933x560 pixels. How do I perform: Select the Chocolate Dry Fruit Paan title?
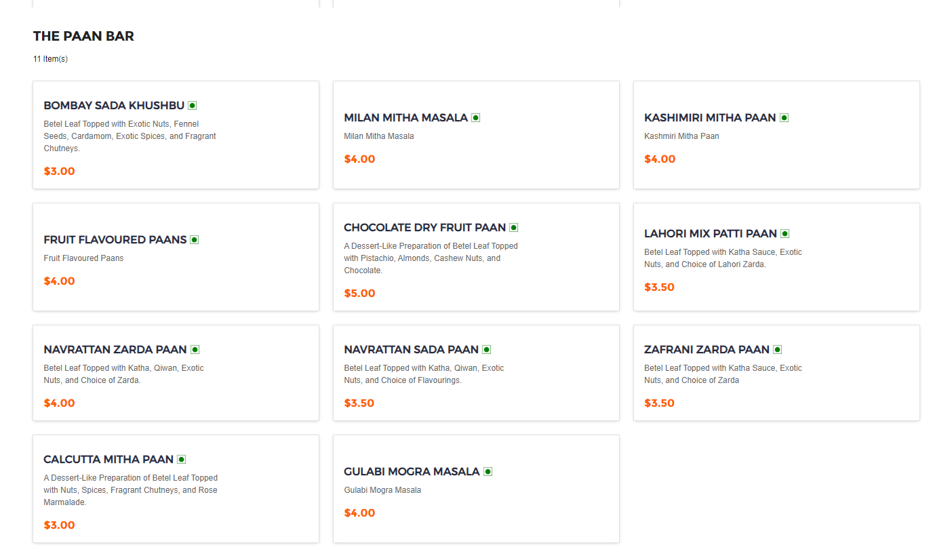(424, 228)
